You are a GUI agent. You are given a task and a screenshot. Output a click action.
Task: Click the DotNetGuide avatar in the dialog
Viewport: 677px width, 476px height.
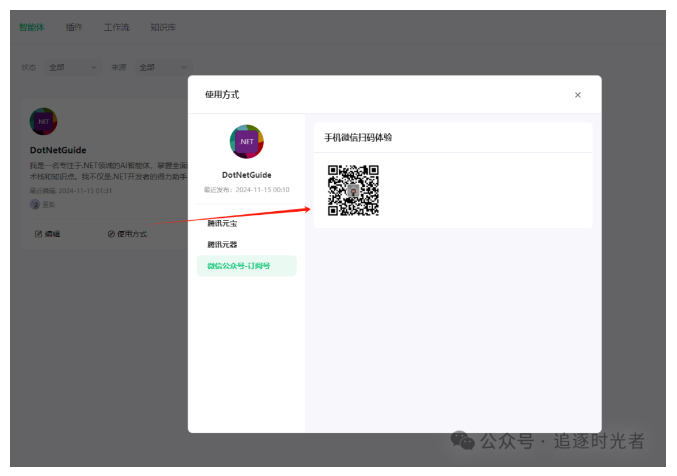[247, 142]
